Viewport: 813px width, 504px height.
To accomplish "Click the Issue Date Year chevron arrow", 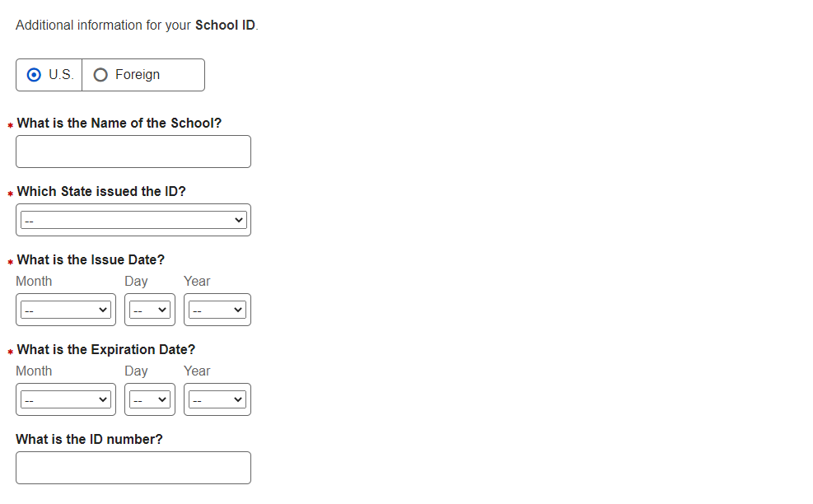I will 238,310.
